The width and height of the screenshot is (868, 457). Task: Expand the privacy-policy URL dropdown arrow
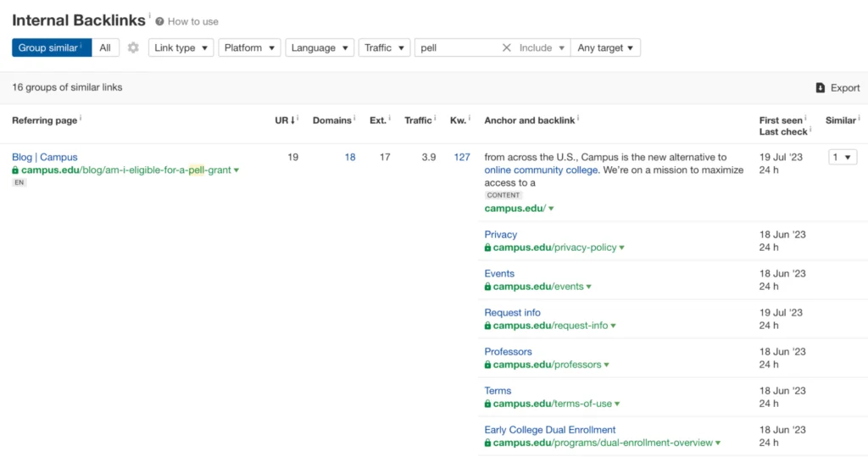621,248
